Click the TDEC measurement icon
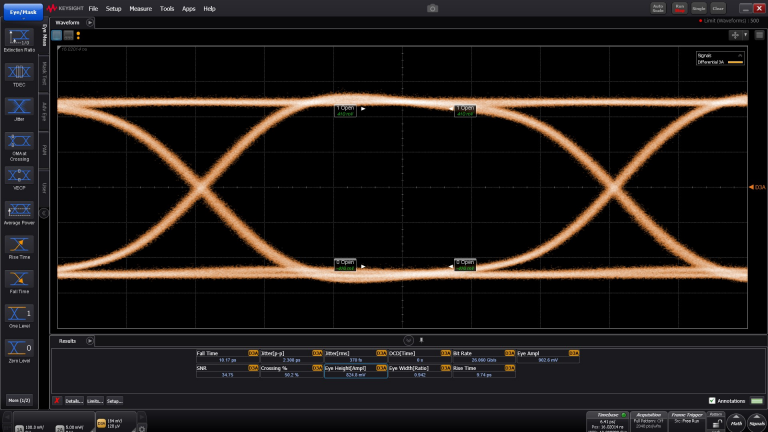 [17, 72]
